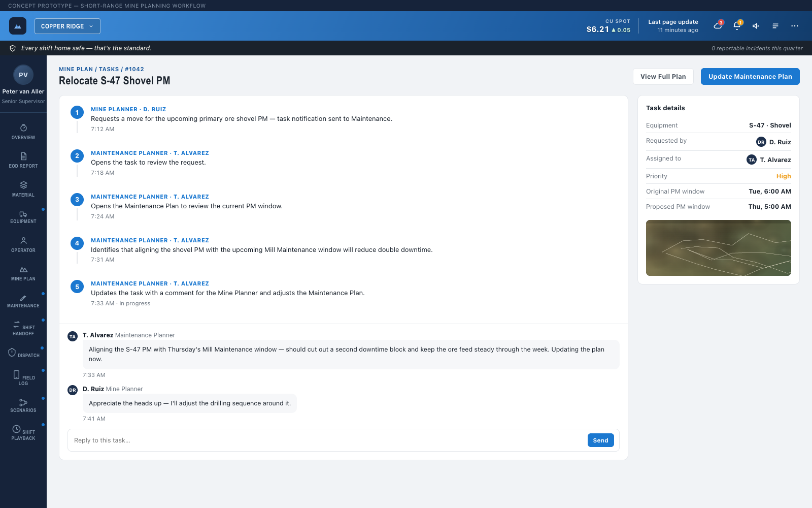Open the list lines icon in header
Screen dimensions: 812x508
click(775, 26)
